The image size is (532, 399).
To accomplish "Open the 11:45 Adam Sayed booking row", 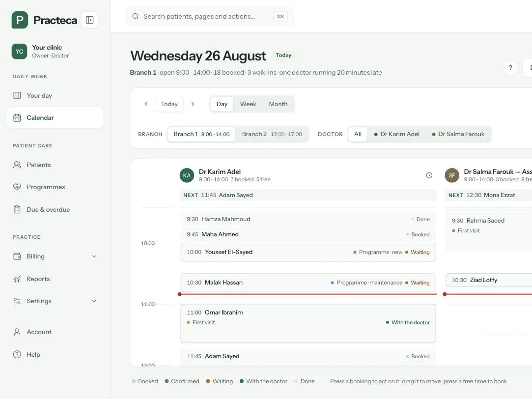I will click(x=308, y=356).
